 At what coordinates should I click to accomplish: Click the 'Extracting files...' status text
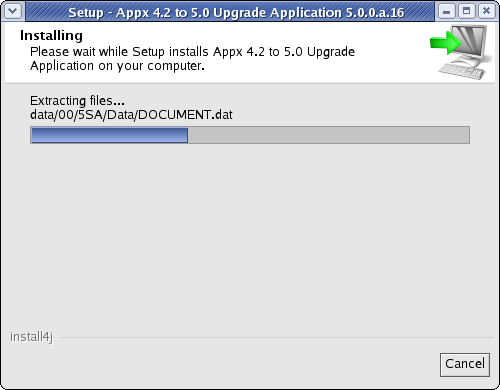tap(77, 101)
